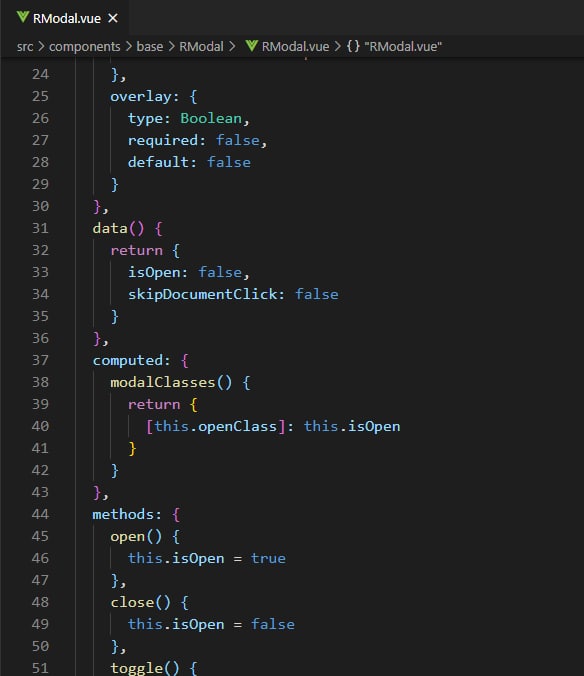Screen dimensions: 584x676
Task: Click line number 37
Action: click(x=40, y=360)
